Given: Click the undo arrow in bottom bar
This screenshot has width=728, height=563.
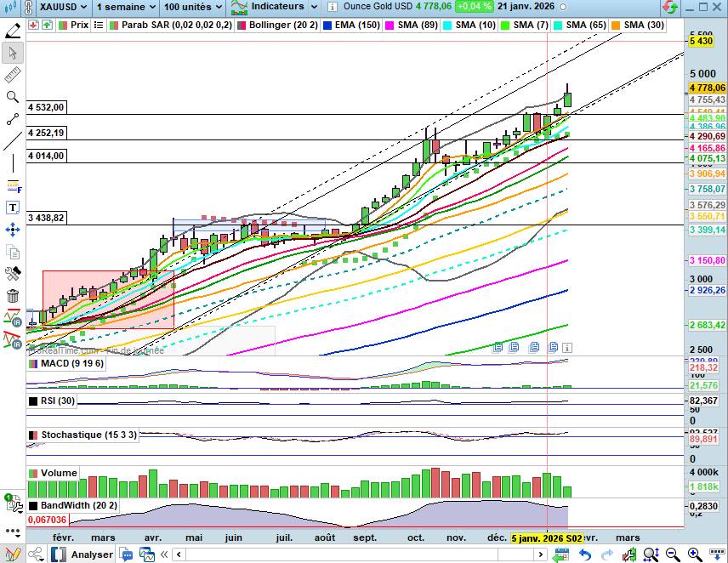Looking at the screenshot, I should click(x=585, y=554).
